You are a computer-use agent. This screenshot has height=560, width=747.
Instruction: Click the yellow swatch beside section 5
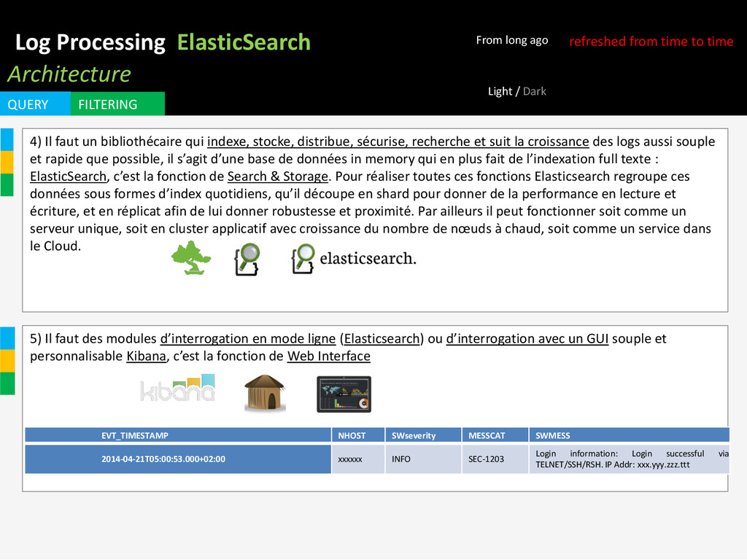pos(7,361)
